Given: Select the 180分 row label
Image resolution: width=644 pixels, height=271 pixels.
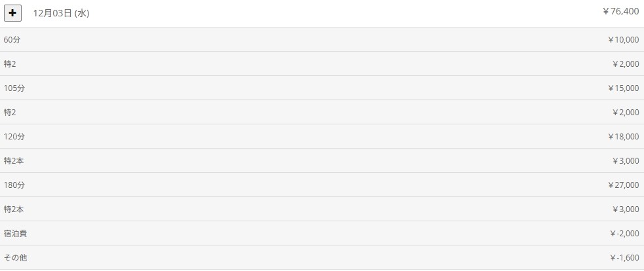Looking at the screenshot, I should pyautogui.click(x=16, y=185).
